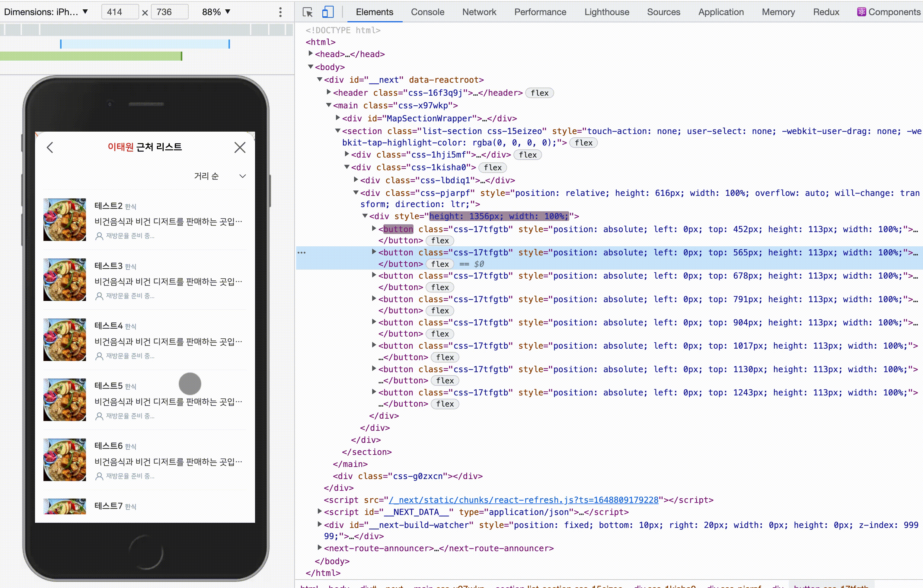Click the back arrow in the list header
The width and height of the screenshot is (923, 588).
[50, 147]
